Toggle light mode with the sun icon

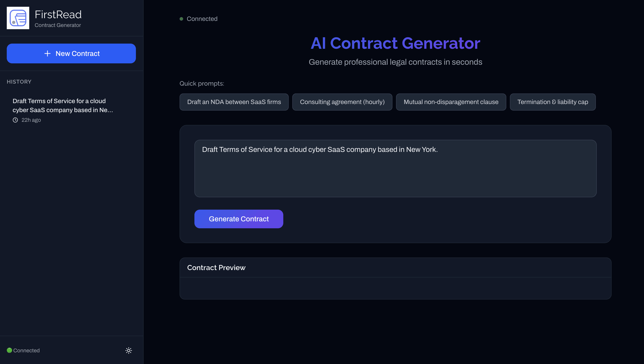click(x=128, y=351)
